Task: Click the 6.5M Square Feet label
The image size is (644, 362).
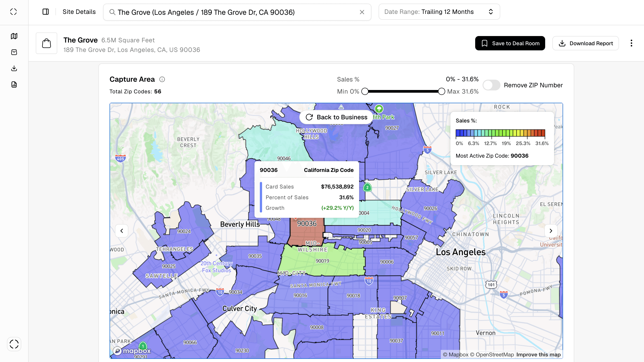Action: tap(128, 40)
